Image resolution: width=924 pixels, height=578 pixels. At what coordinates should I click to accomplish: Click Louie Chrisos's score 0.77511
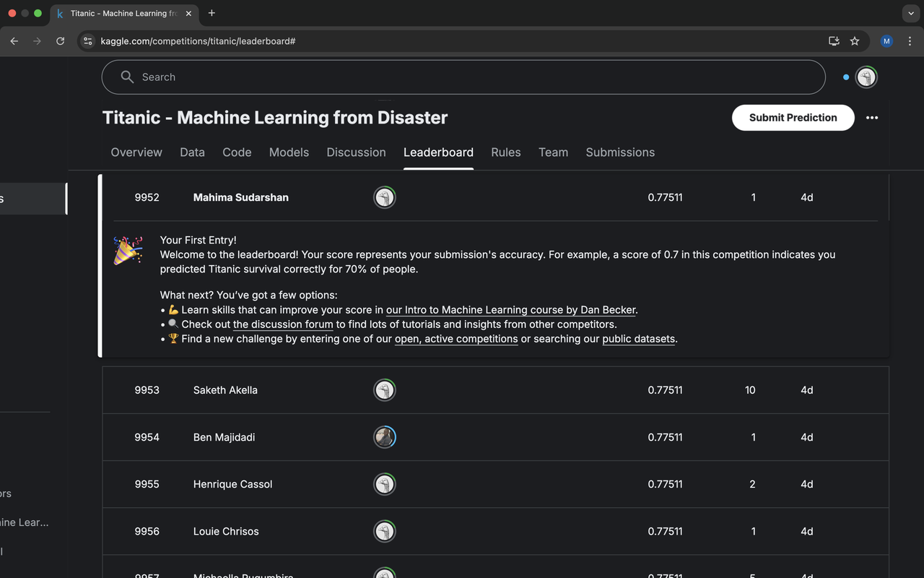[x=665, y=531]
